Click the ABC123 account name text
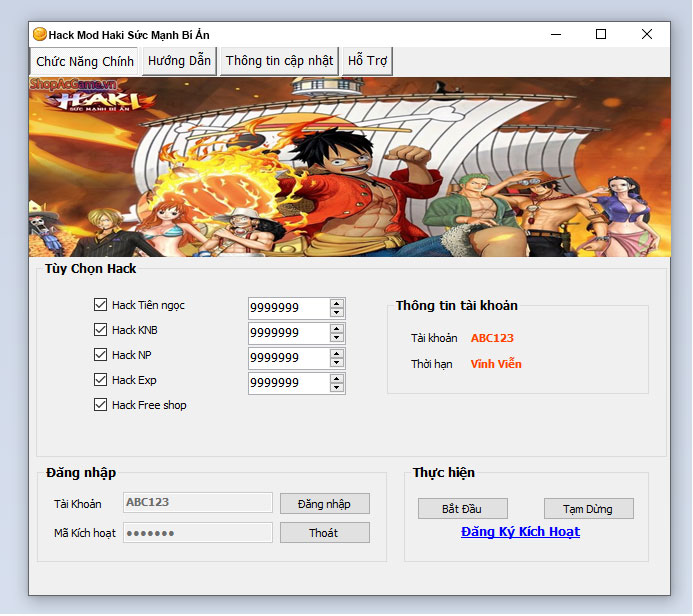 pyautogui.click(x=492, y=338)
